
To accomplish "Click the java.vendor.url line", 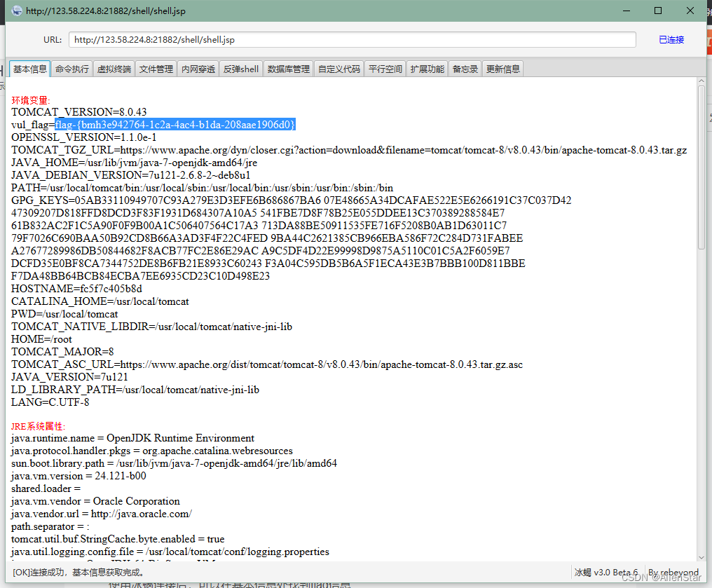I will point(102,514).
